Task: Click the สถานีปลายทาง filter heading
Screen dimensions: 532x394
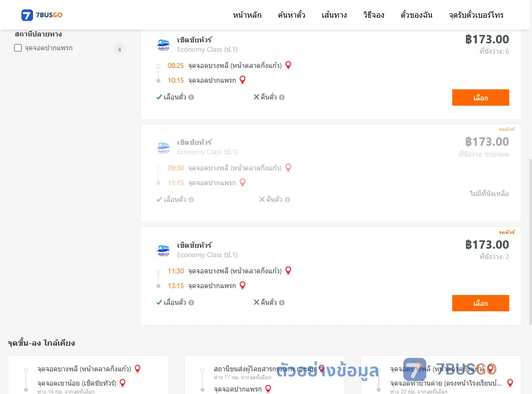Action: pyautogui.click(x=38, y=34)
